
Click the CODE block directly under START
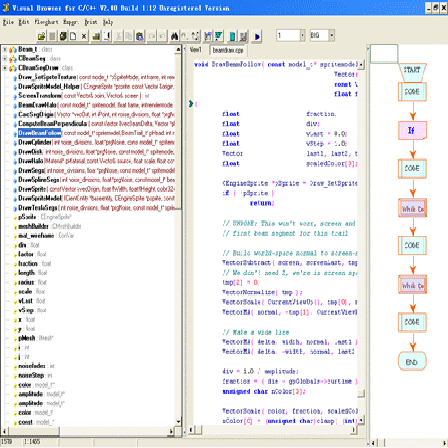click(x=412, y=92)
